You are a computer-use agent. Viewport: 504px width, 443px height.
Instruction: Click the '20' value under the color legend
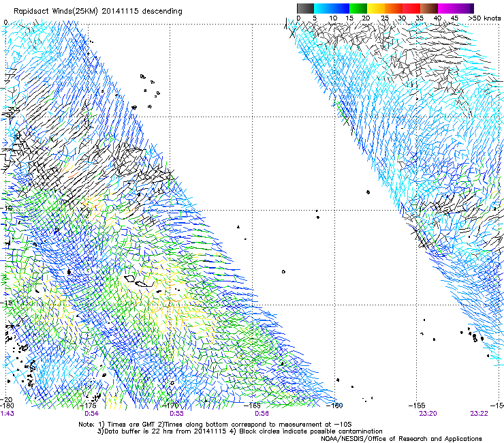(366, 18)
